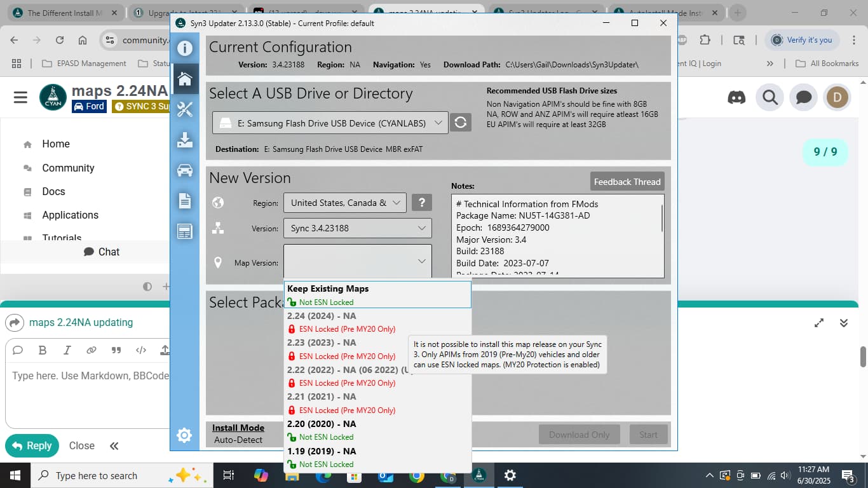Image resolution: width=868 pixels, height=488 pixels.
Task: Open the Downloads page in Syn3 Updater sidebar
Action: tap(184, 140)
